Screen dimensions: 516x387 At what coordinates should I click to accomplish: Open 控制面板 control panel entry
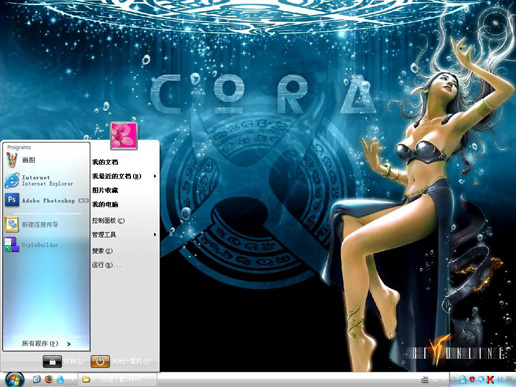click(x=124, y=220)
